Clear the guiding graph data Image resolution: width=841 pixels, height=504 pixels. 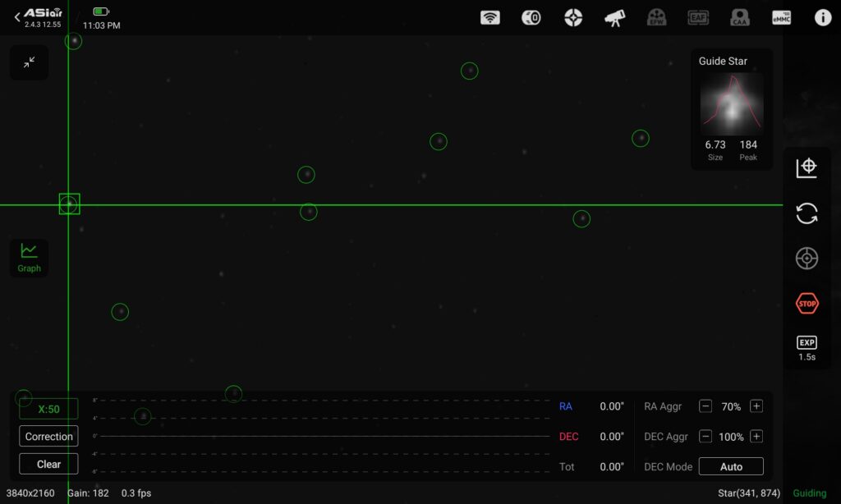[48, 464]
